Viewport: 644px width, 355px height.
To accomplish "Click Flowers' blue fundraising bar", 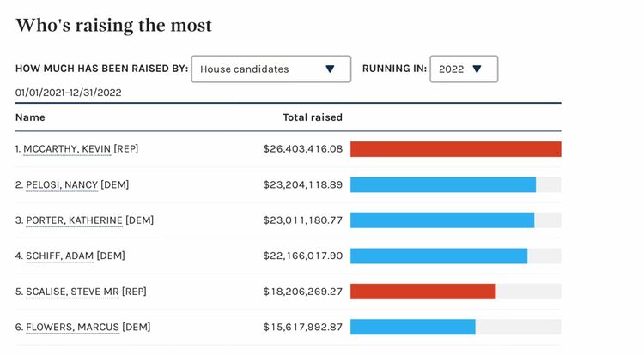I will pyautogui.click(x=413, y=327).
